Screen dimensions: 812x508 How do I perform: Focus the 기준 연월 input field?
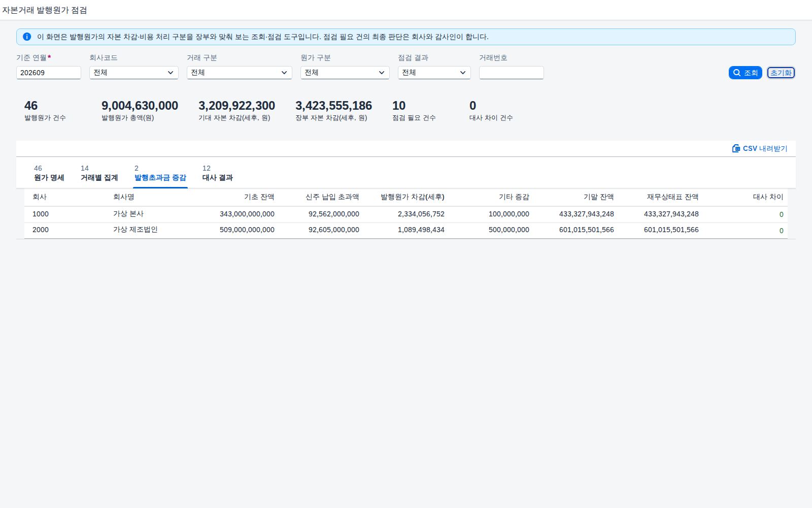coord(49,73)
